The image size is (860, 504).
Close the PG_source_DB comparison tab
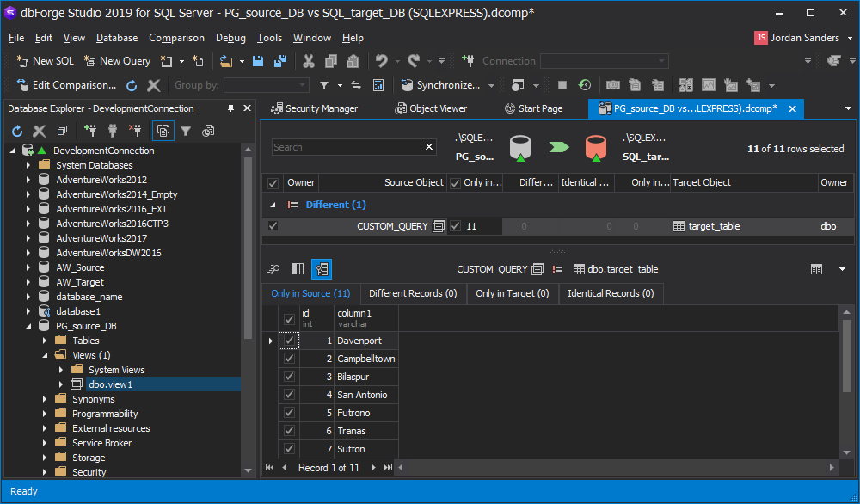pos(792,108)
